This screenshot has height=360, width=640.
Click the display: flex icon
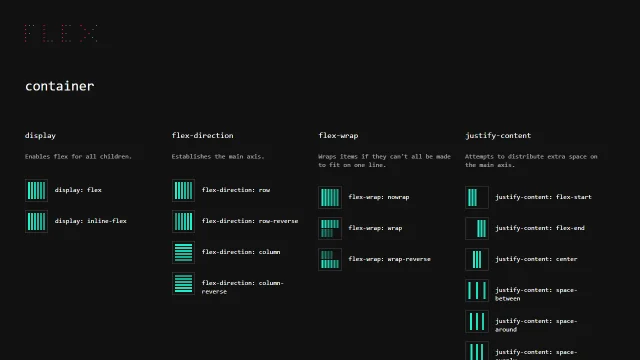(36, 190)
